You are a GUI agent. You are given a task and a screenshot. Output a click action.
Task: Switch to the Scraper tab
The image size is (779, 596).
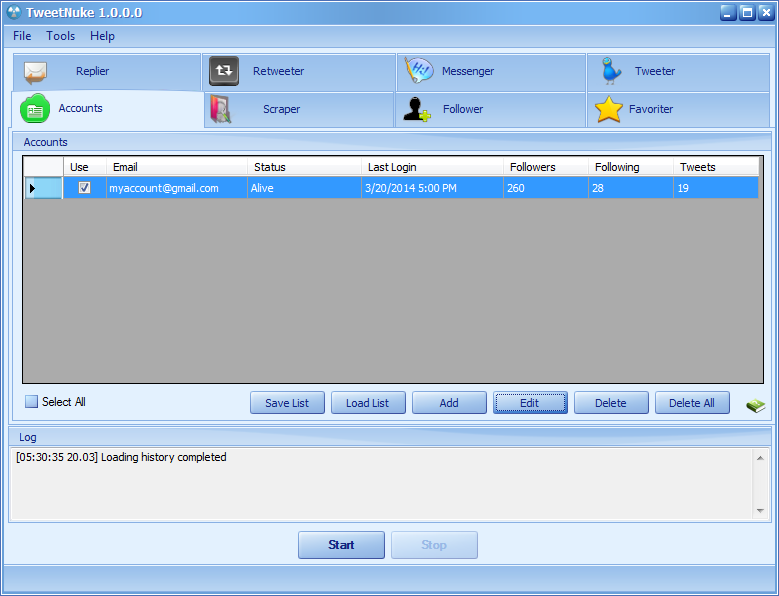tap(299, 110)
